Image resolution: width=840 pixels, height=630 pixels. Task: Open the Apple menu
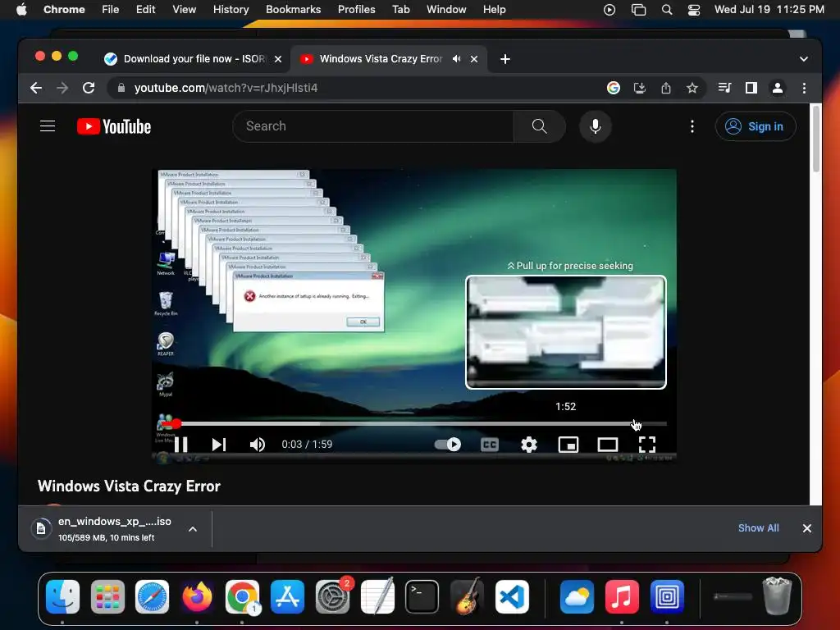click(21, 9)
